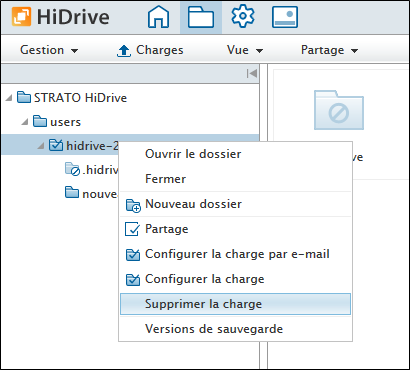410x370 pixels.
Task: Select the hidrive-2 shared folder
Action: [92, 146]
